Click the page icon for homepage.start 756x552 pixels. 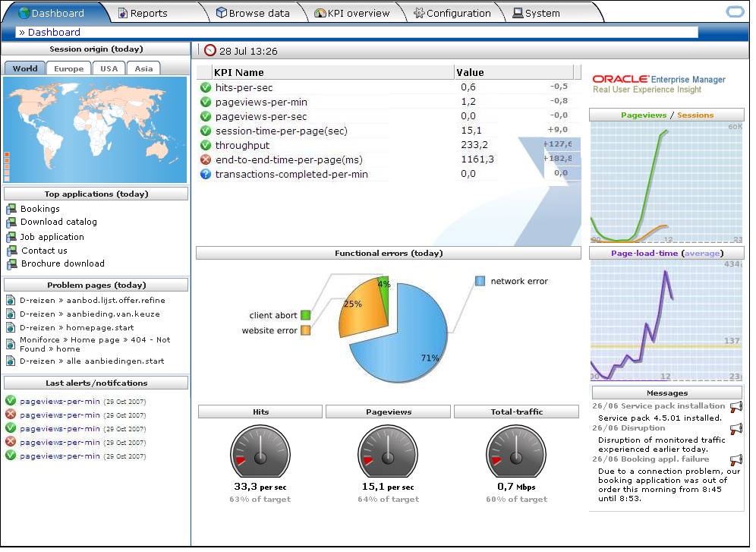pos(11,327)
